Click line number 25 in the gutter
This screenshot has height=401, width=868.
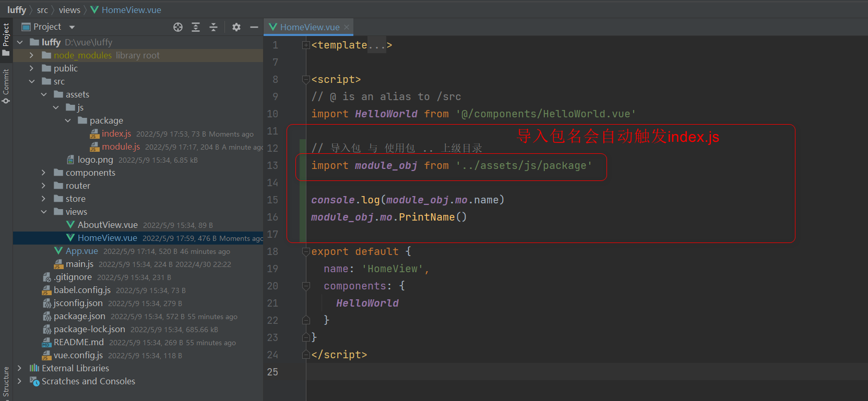[272, 372]
